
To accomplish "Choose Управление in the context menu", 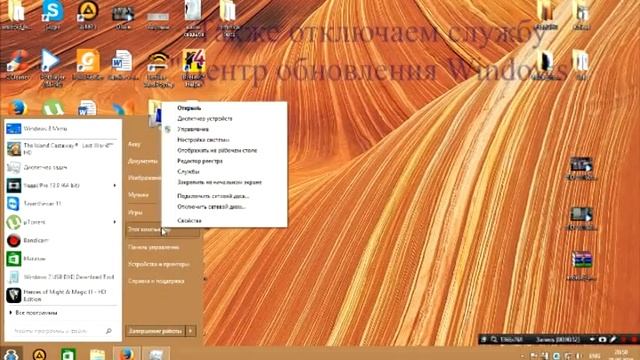I will [x=224, y=129].
